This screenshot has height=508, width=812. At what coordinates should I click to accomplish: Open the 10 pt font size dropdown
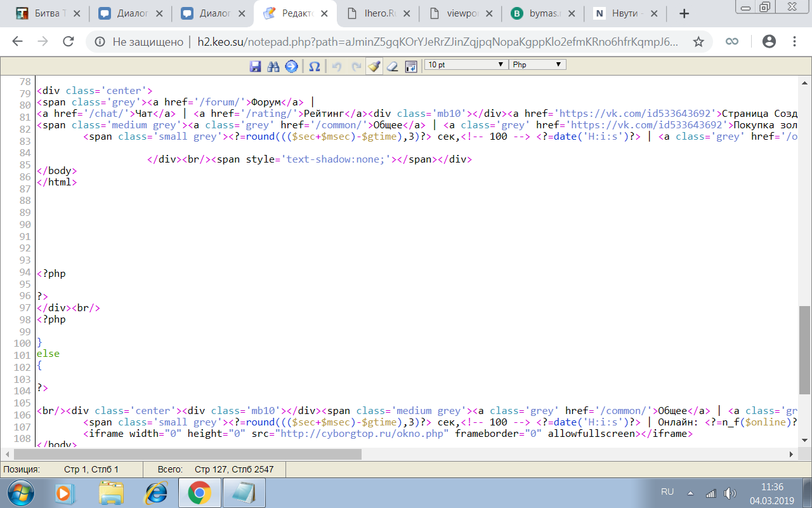466,65
